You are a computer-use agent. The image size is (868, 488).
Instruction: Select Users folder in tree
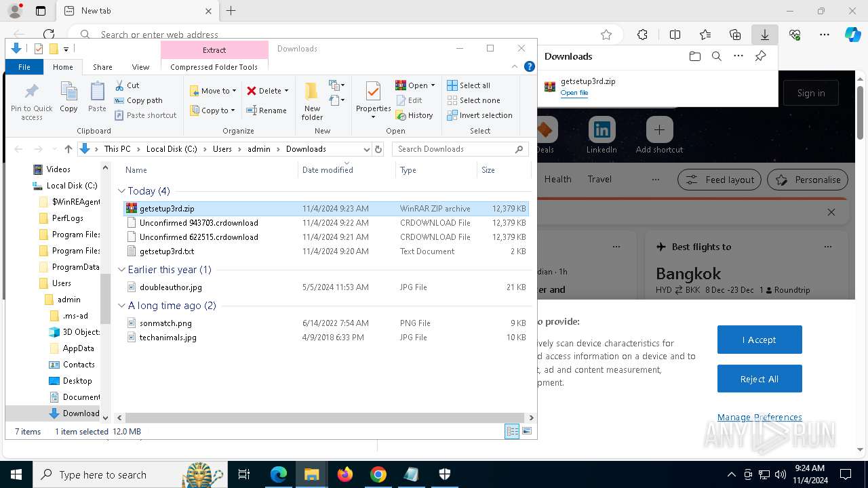coord(62,283)
